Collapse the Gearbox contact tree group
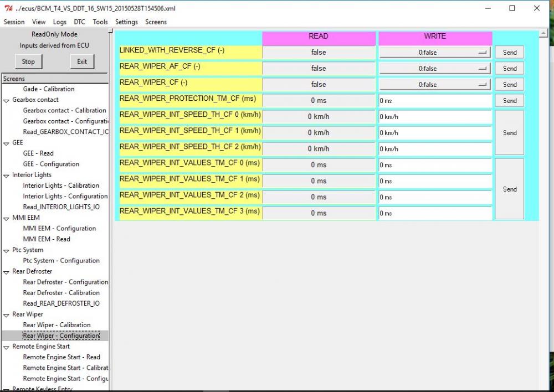Image resolution: width=554 pixels, height=392 pixels. (6, 101)
